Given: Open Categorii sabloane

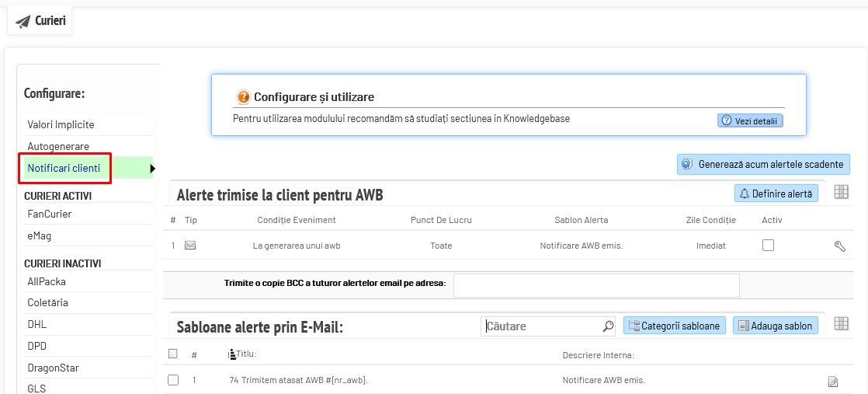Looking at the screenshot, I should (x=674, y=326).
